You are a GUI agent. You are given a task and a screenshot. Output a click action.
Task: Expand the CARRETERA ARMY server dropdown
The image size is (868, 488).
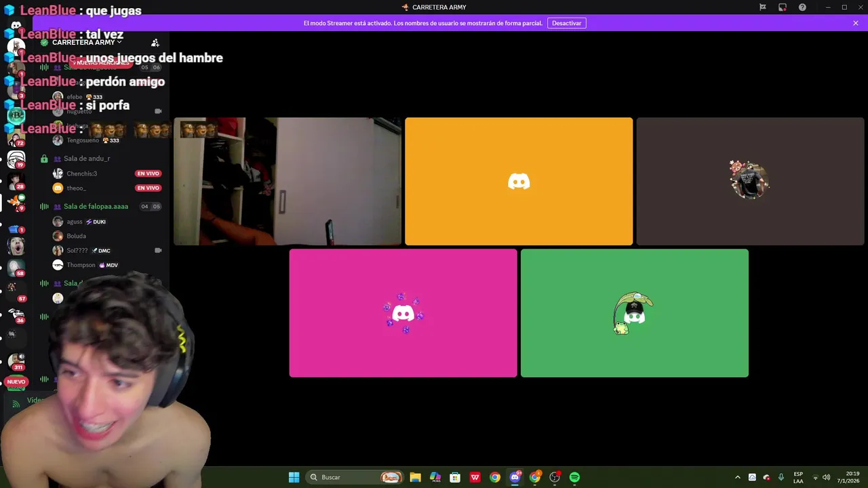(x=87, y=42)
